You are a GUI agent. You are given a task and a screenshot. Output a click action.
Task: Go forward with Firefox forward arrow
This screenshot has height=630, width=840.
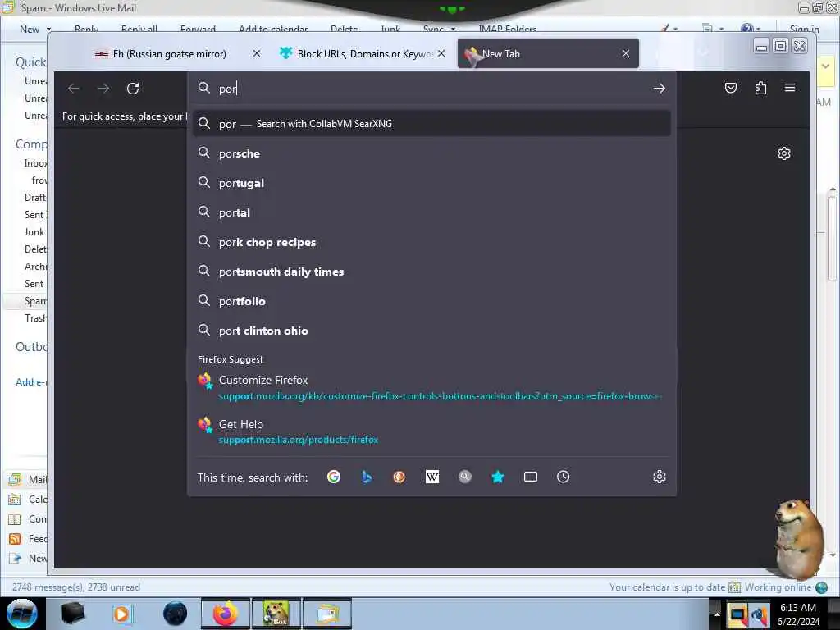(103, 89)
